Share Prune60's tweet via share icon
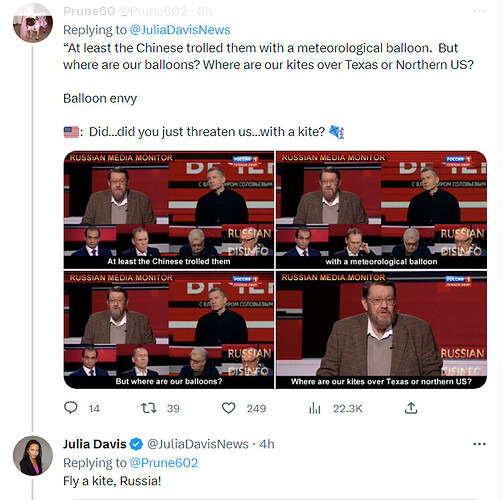 click(411, 408)
